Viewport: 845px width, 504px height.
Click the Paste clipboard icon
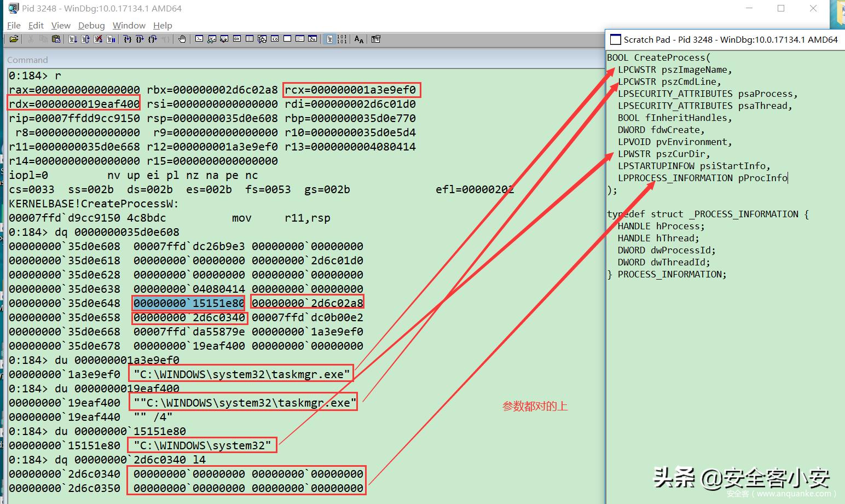(56, 39)
